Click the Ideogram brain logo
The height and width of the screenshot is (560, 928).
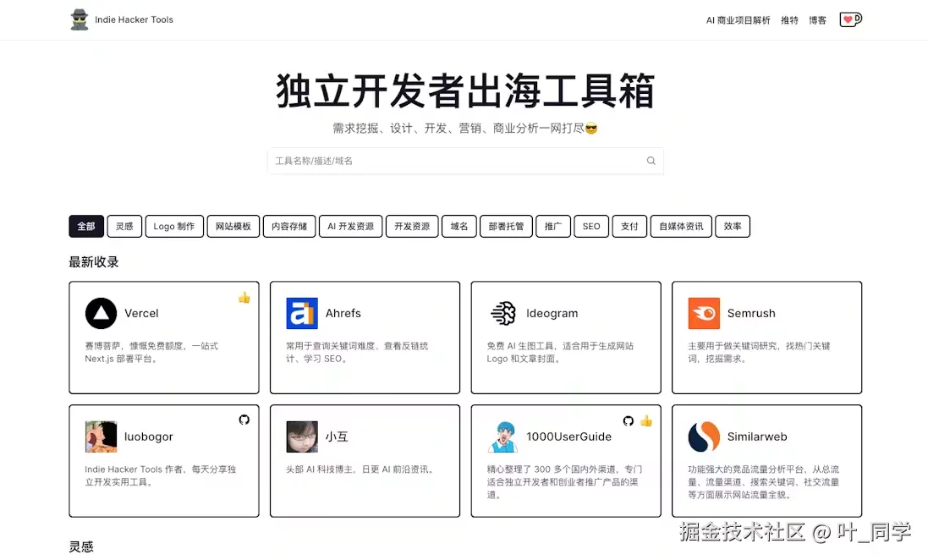pos(503,313)
